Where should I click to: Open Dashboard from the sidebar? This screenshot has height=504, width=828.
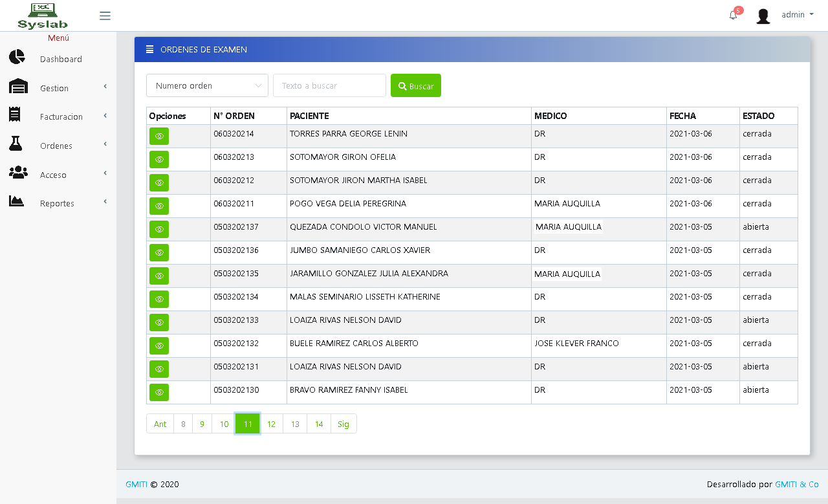click(x=61, y=59)
